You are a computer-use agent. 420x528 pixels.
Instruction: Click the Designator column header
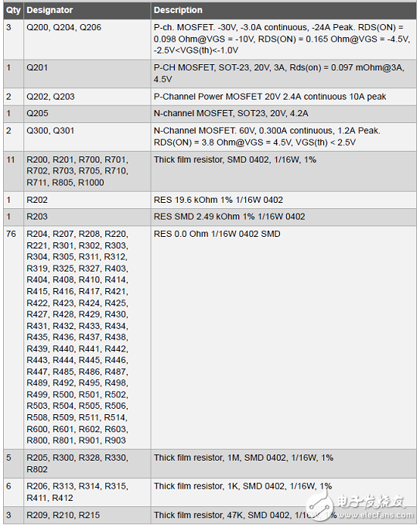click(x=87, y=10)
